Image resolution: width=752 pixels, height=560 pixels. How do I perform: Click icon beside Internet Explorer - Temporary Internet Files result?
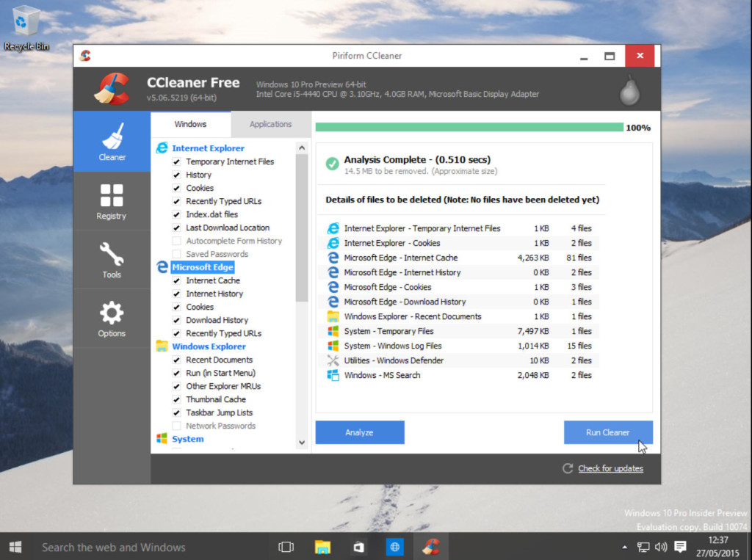tap(333, 228)
